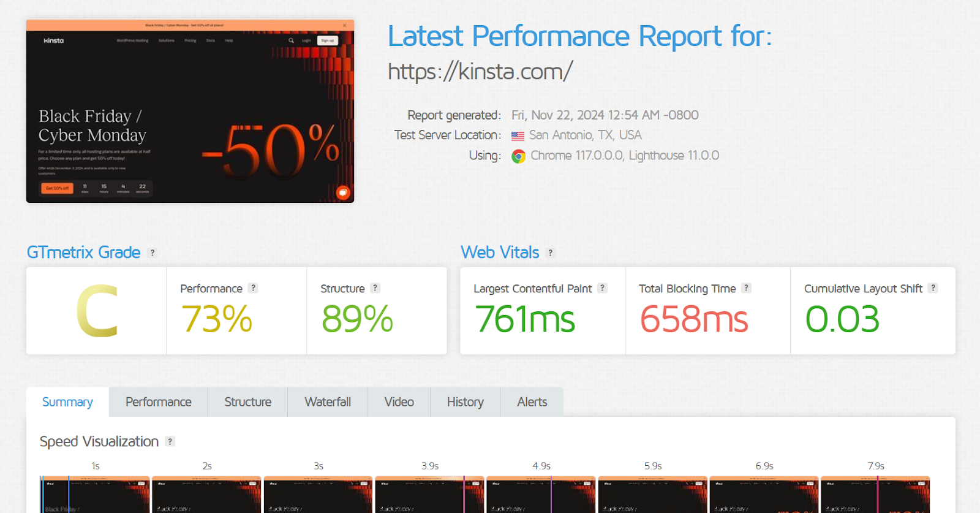The image size is (980, 513).
Task: Click the Web Vitals help question mark
Action: [551, 253]
